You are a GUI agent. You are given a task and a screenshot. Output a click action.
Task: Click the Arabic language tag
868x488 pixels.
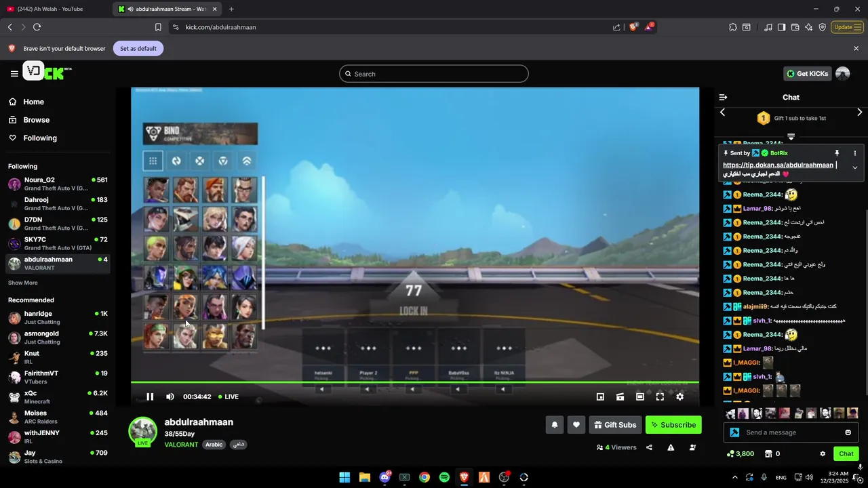pyautogui.click(x=214, y=445)
